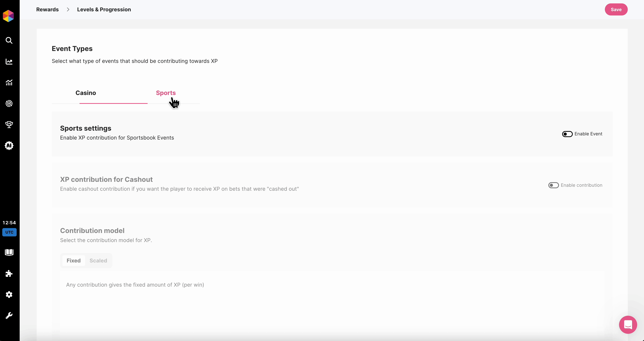Click the UTC timezone badge
The width and height of the screenshot is (644, 341).
(9, 232)
